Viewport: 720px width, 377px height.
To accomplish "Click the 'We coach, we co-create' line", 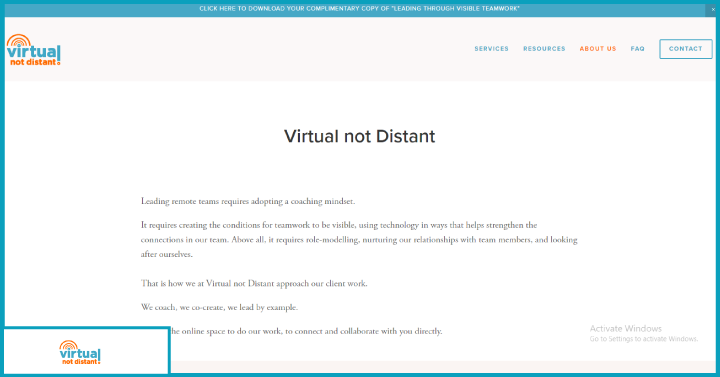I will coord(219,307).
